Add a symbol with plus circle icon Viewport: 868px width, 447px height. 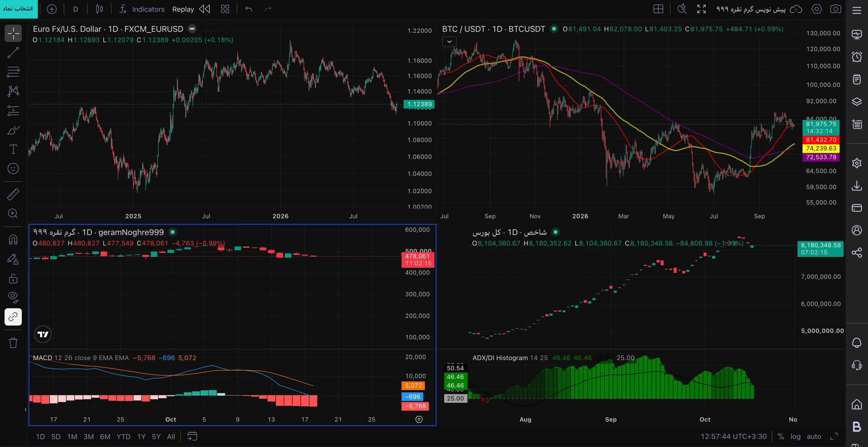coord(52,9)
